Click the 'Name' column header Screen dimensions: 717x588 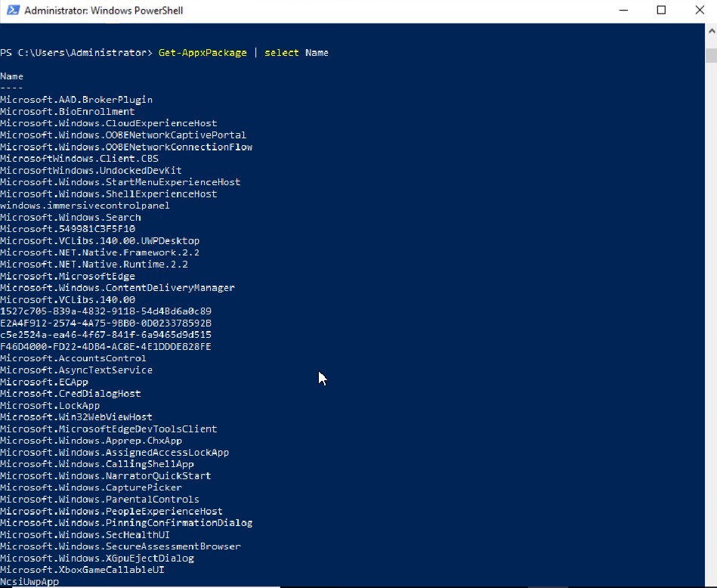click(12, 76)
